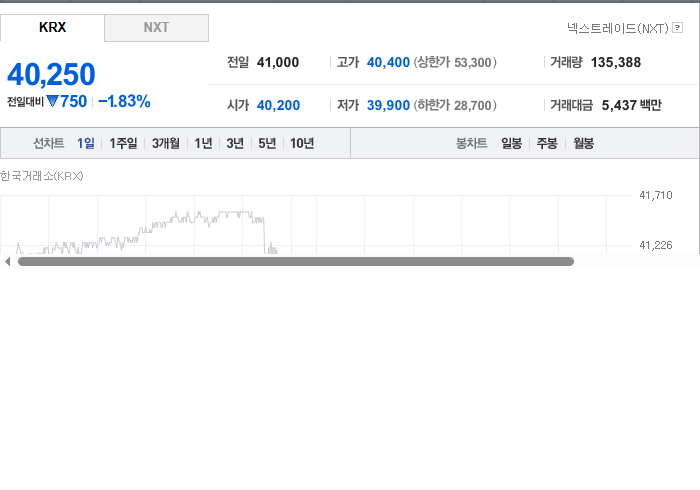Click the 41,226 chart axis label
Screen dimensions: 700x490
(656, 245)
